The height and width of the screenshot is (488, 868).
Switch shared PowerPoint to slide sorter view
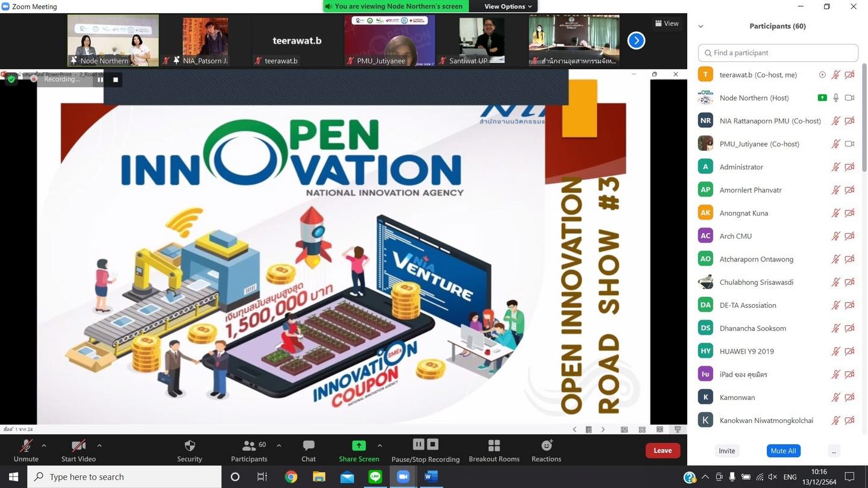pos(642,430)
